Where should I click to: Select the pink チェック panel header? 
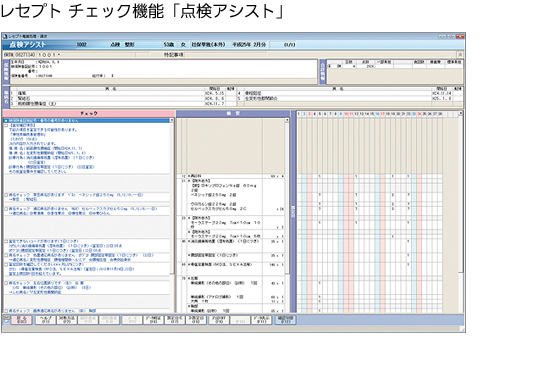click(x=89, y=114)
